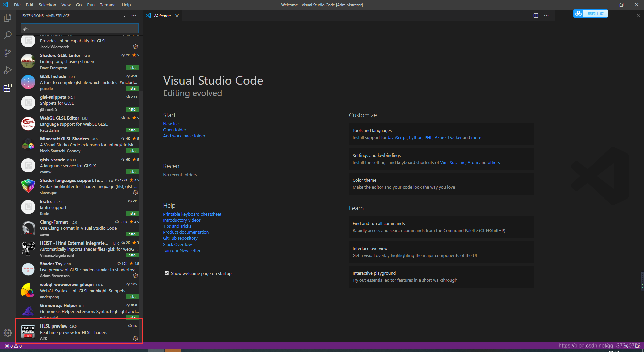Open the Help menu

(x=126, y=5)
